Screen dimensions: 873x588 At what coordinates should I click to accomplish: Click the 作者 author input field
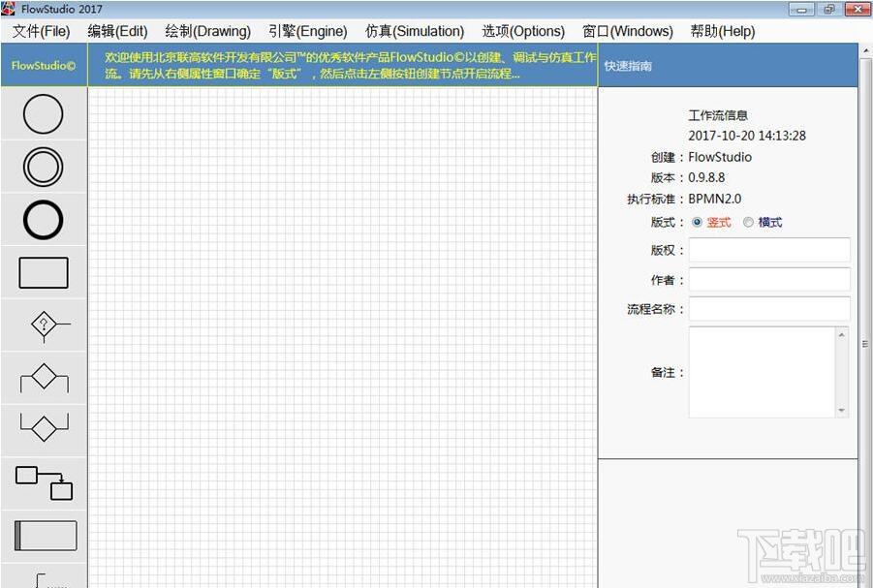point(769,280)
